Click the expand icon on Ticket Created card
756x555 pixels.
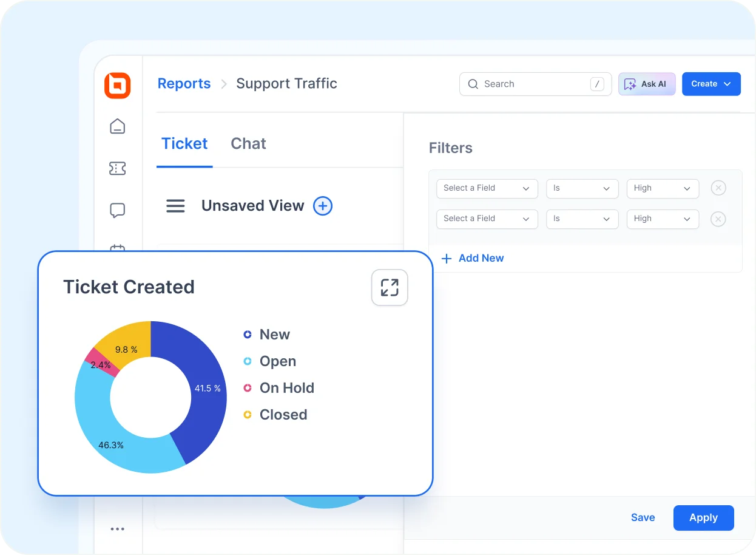coord(389,287)
